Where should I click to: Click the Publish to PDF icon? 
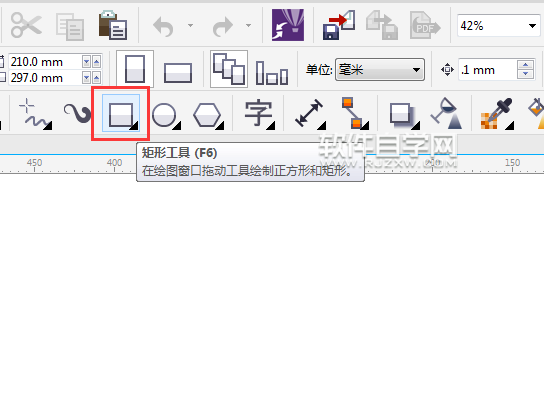(x=424, y=25)
